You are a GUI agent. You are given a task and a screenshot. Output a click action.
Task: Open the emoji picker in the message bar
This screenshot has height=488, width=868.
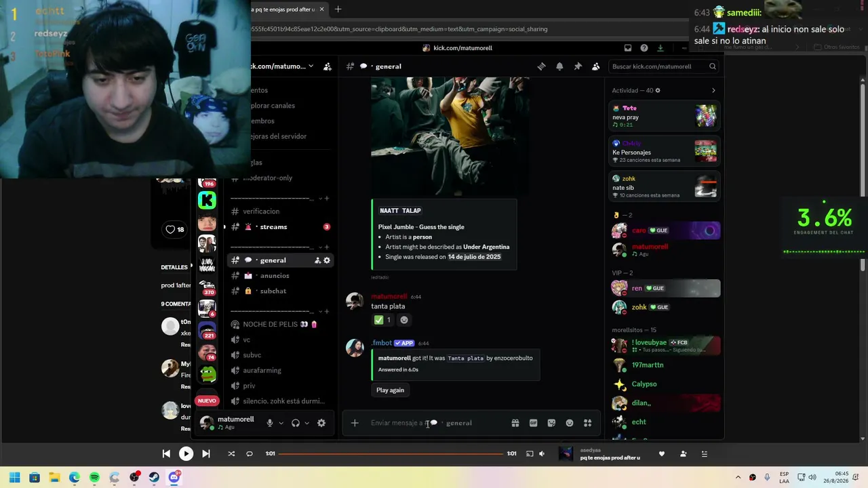click(570, 423)
